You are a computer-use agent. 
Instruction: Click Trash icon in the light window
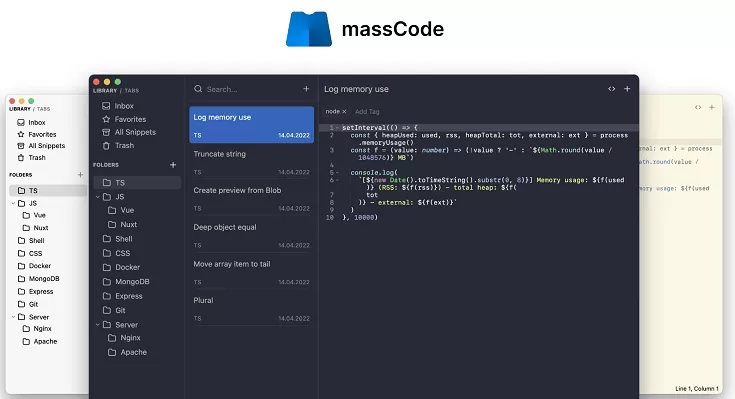pos(21,158)
